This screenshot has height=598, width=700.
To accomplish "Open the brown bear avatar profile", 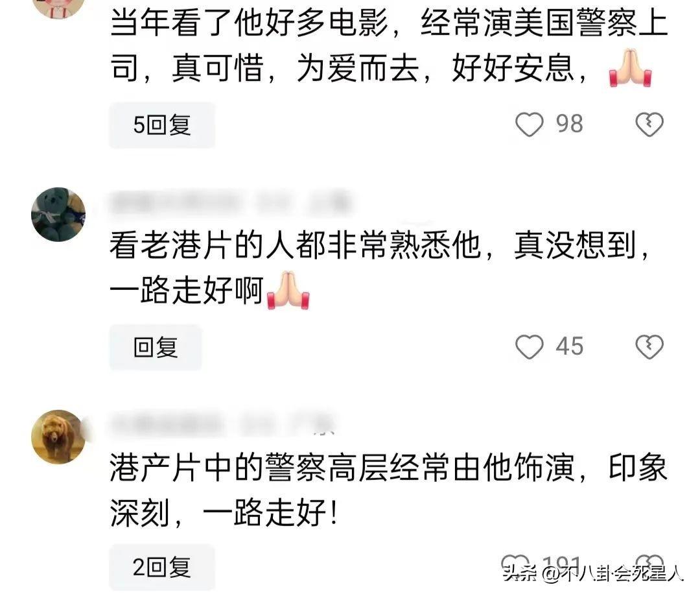I will [x=58, y=437].
